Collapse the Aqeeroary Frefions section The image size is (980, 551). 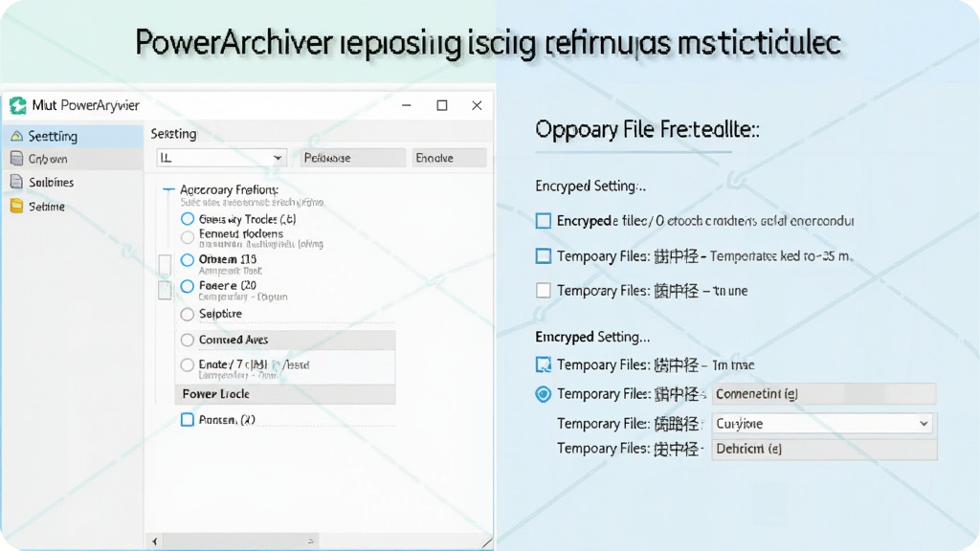(x=168, y=188)
